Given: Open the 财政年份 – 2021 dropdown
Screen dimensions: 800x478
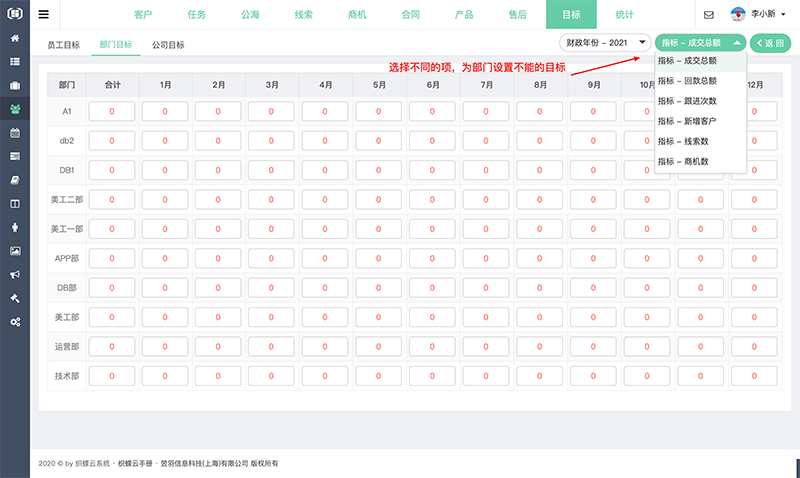Looking at the screenshot, I should click(x=605, y=43).
